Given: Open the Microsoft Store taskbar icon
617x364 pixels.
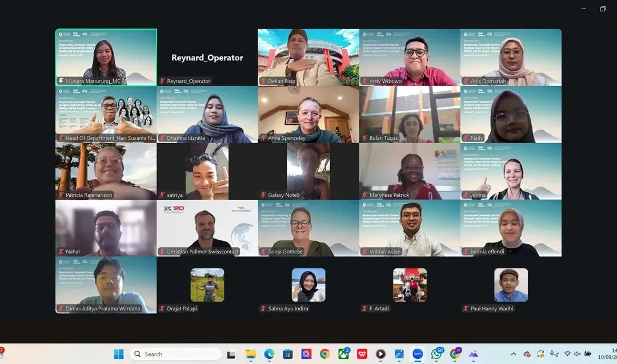Looking at the screenshot, I should 287,354.
